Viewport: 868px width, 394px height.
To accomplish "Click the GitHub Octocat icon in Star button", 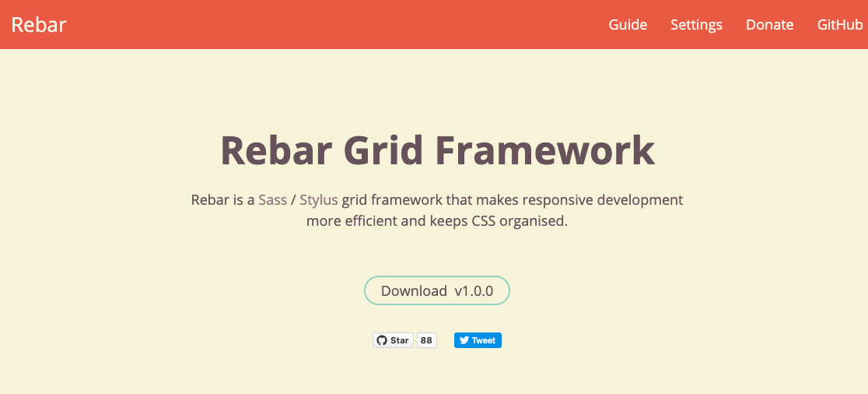I will coord(381,340).
